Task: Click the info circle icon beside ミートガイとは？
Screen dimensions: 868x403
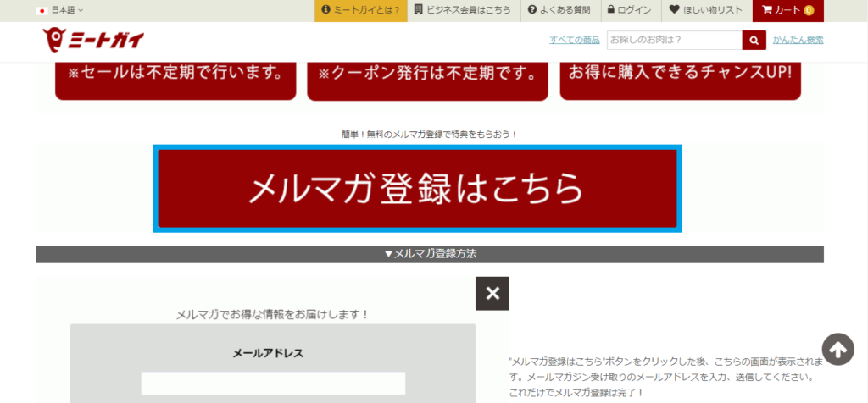Action: [325, 10]
